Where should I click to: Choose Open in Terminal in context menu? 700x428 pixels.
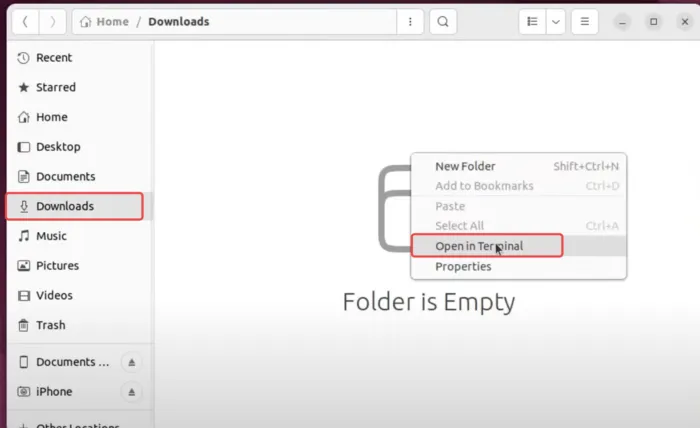(x=518, y=246)
